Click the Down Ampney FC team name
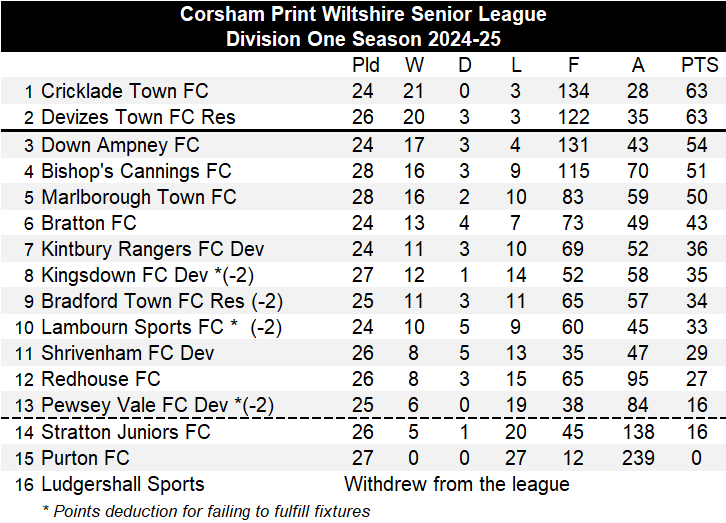The width and height of the screenshot is (726, 523). 120,146
